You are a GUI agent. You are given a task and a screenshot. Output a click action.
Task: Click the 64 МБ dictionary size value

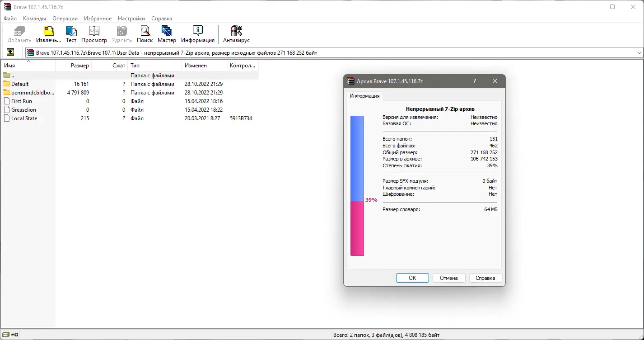(x=491, y=210)
